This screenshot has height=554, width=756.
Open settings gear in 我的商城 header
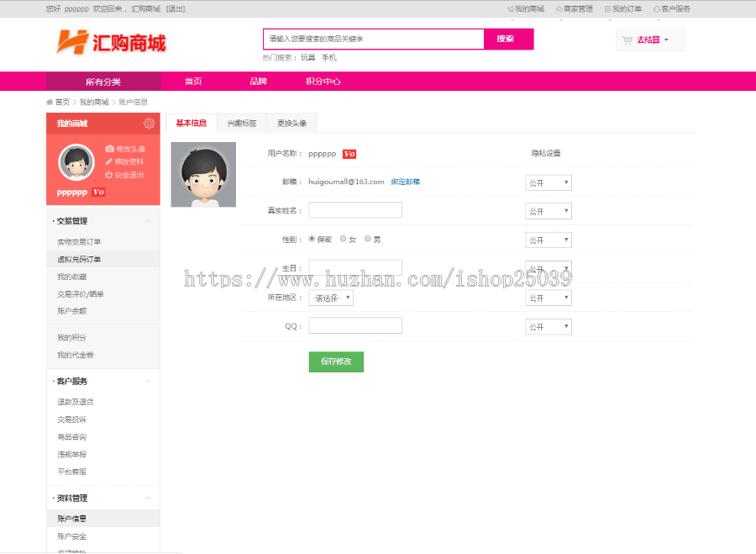coord(149,124)
